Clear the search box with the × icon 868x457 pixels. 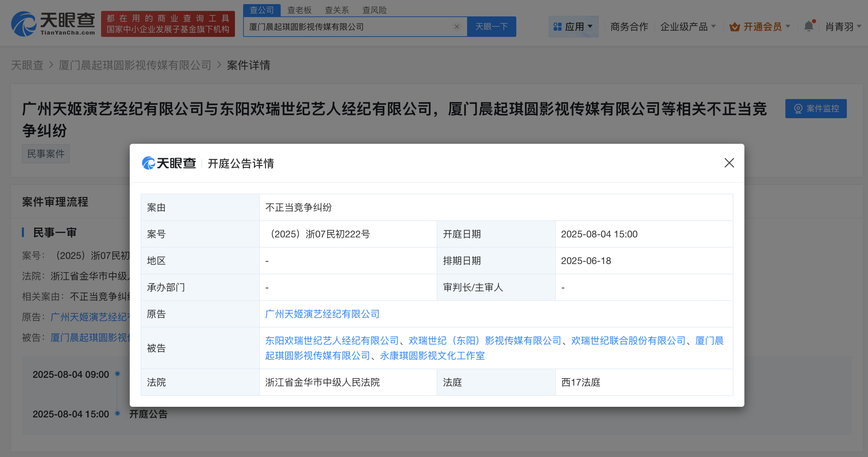pos(457,27)
